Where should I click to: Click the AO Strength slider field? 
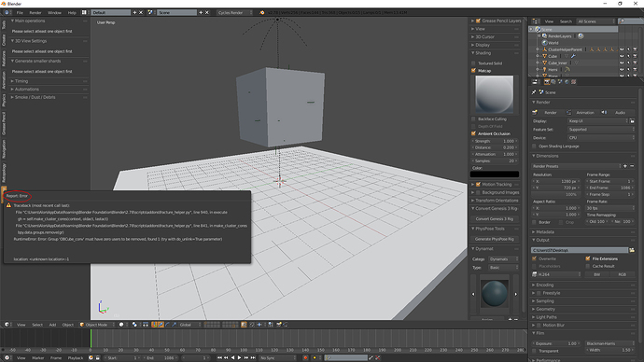pyautogui.click(x=495, y=141)
